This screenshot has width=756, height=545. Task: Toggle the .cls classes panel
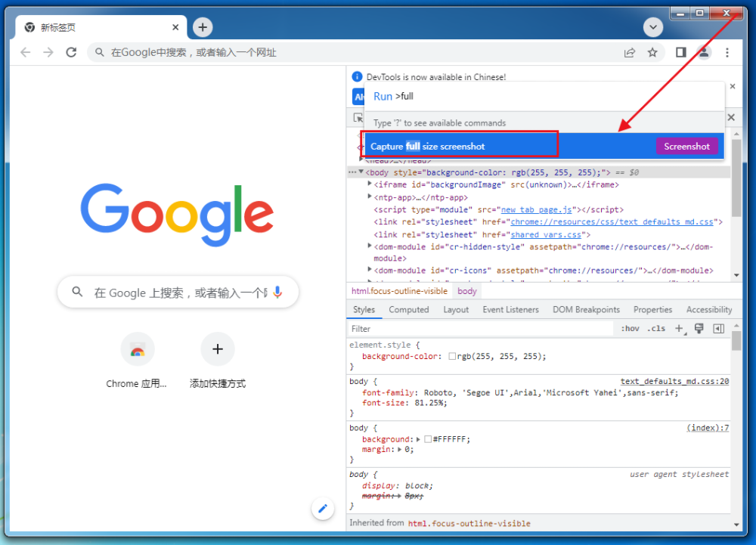[656, 329]
